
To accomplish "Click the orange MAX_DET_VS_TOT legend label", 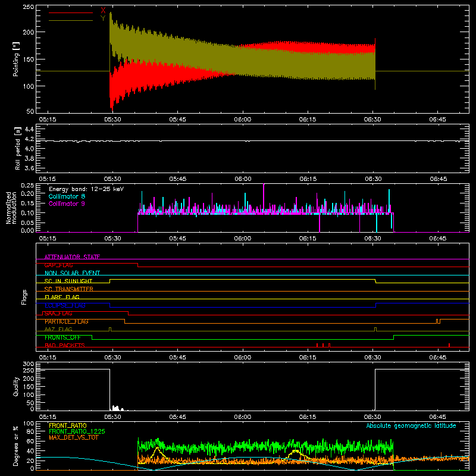I will [74, 437].
